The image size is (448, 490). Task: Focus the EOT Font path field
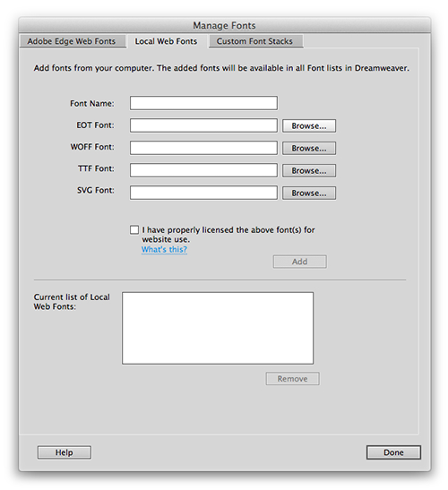click(203, 125)
